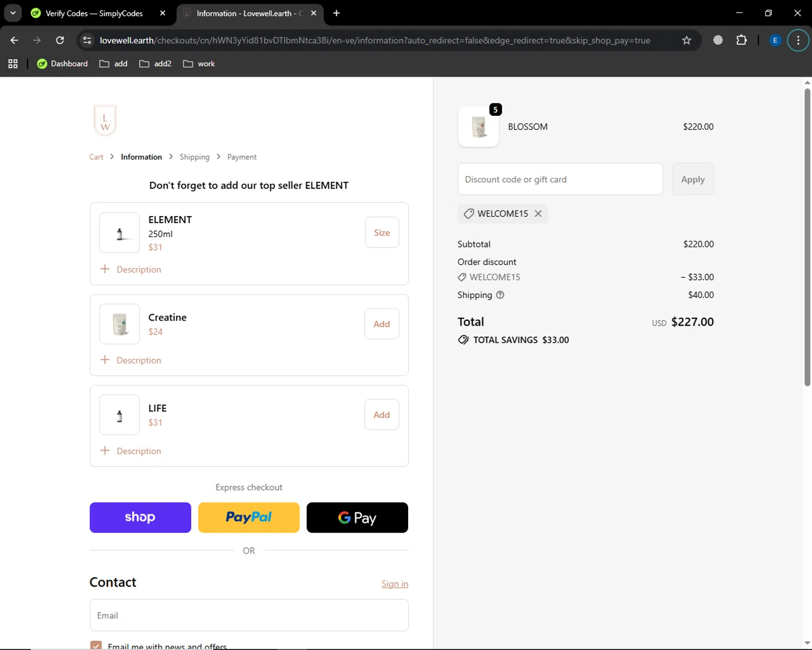Click the ELEMENT price $31

[155, 247]
